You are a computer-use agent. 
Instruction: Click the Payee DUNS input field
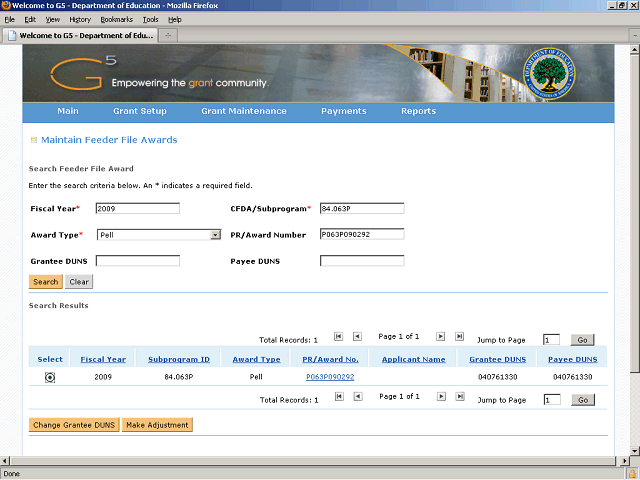[x=362, y=261]
